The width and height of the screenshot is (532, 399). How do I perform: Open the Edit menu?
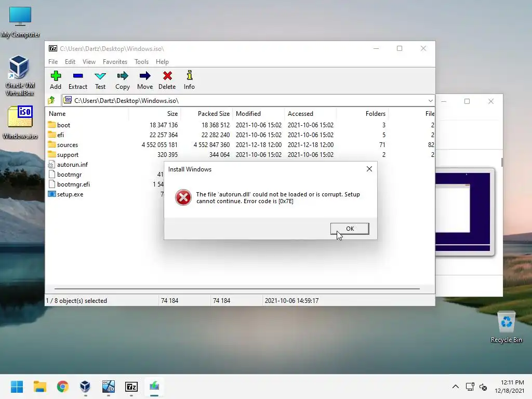pos(70,62)
